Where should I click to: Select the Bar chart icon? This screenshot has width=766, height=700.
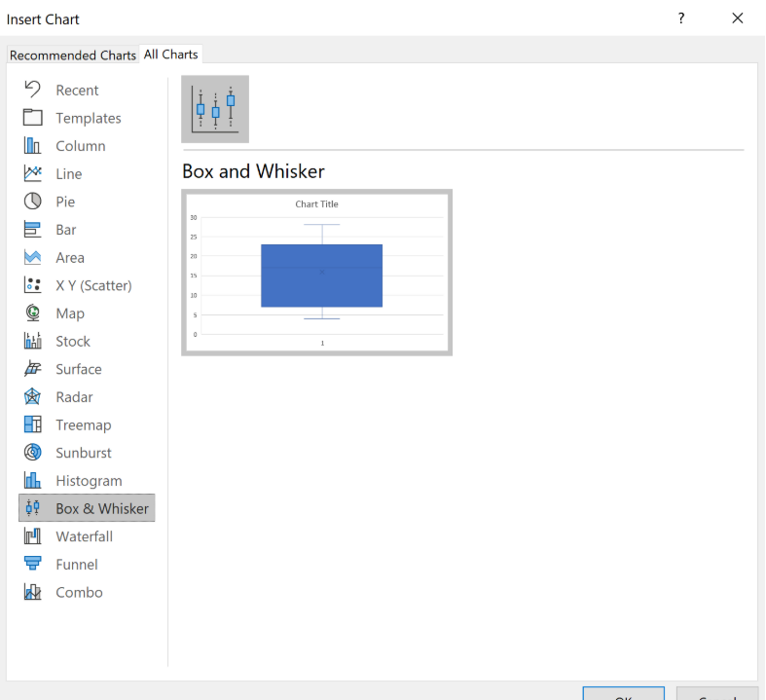point(33,230)
